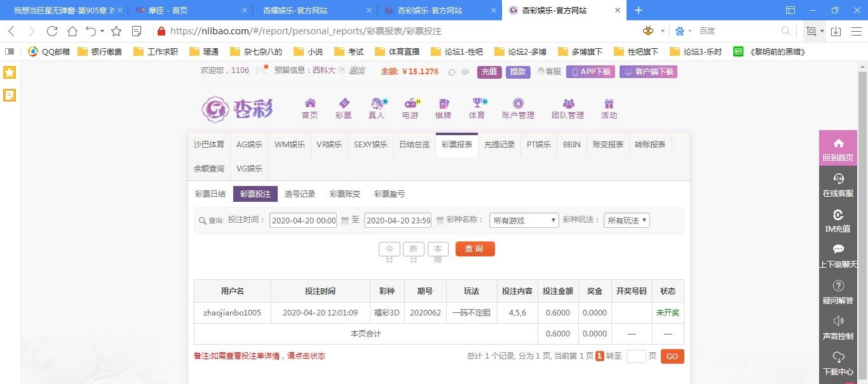Open the 体育 trophy icon
868x384 pixels.
click(477, 103)
